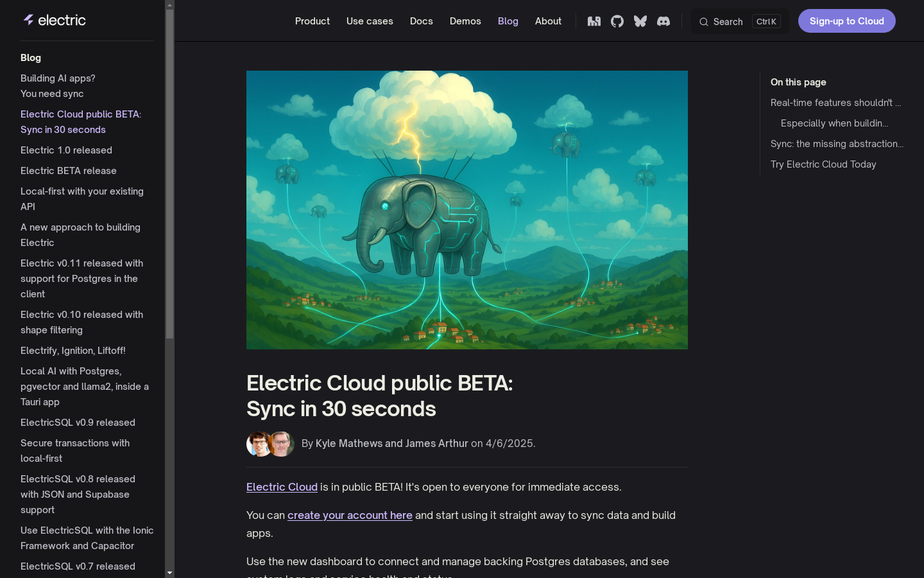This screenshot has width=924, height=578.
Task: Go to the Docs nav item
Action: click(422, 21)
